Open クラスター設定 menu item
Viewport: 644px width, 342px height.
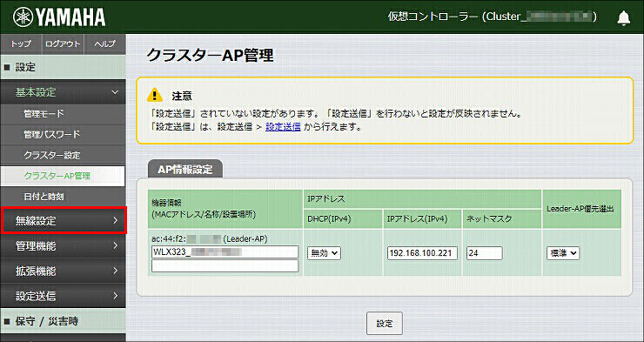[x=63, y=156]
